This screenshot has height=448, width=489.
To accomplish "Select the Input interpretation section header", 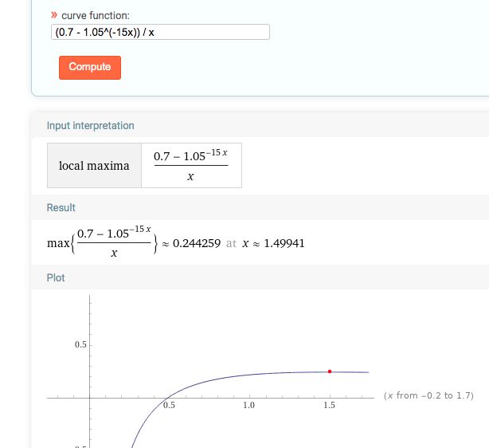I will tap(91, 126).
